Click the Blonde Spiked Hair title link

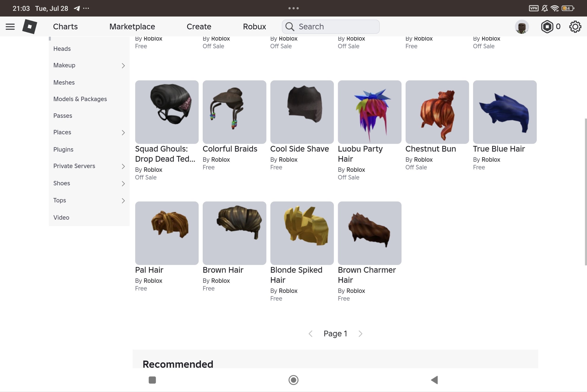click(296, 275)
